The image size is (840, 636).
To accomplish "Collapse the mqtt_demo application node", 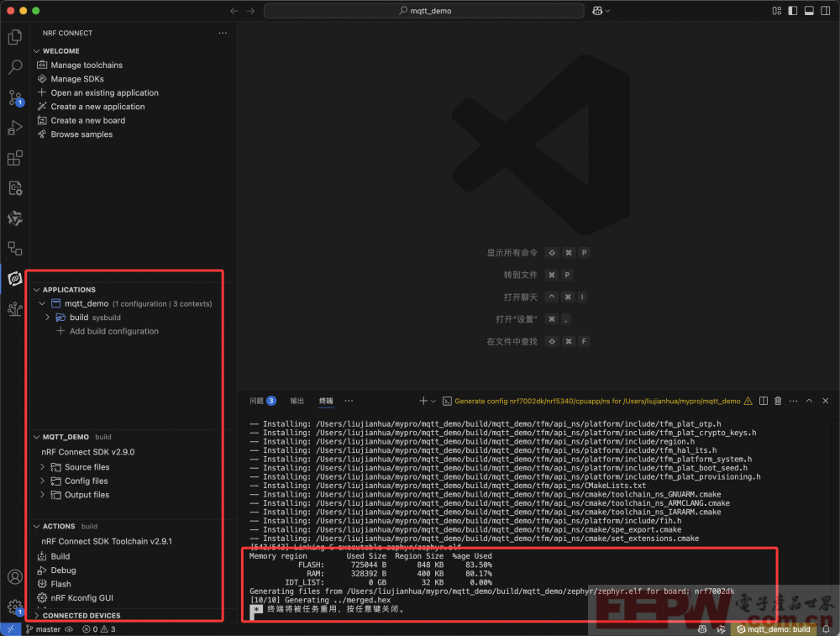I will (42, 304).
